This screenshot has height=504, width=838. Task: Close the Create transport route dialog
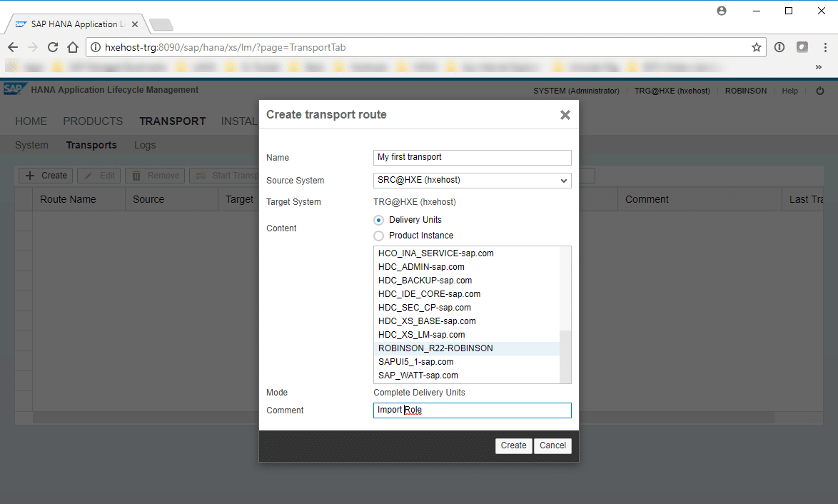click(565, 115)
